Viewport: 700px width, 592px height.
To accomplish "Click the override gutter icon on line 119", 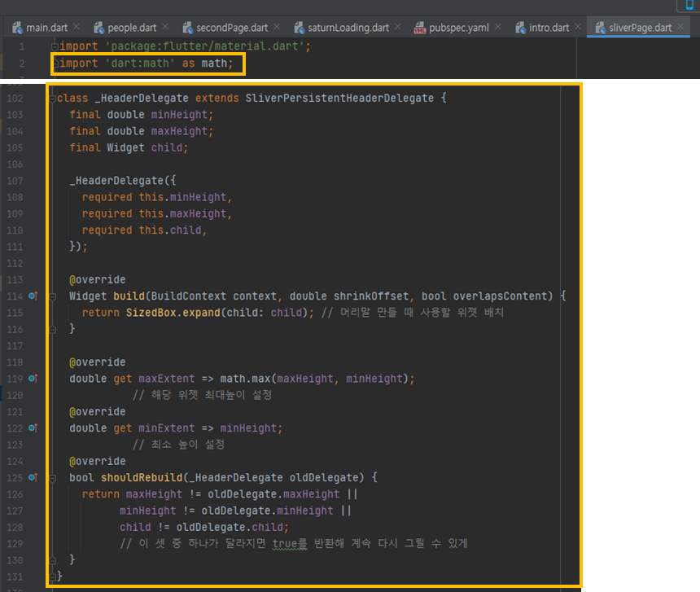I will coord(33,378).
